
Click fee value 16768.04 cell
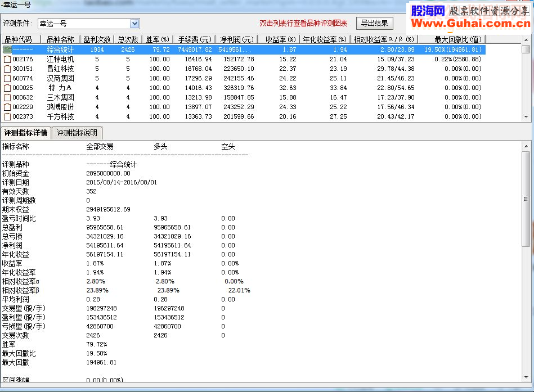(198, 69)
